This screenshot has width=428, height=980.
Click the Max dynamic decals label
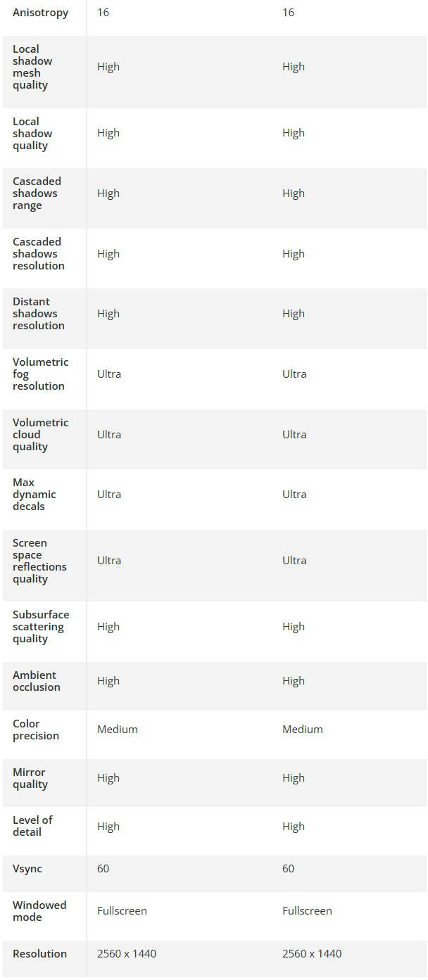coord(34,495)
